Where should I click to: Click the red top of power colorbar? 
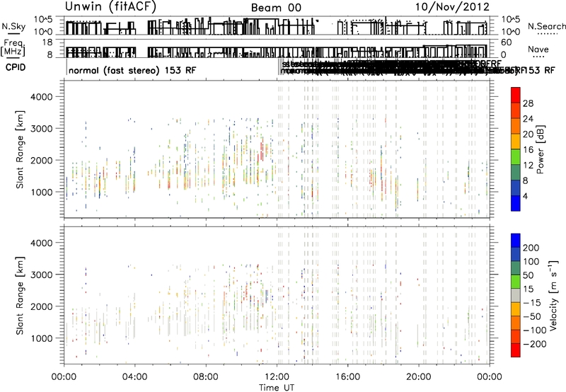point(516,95)
